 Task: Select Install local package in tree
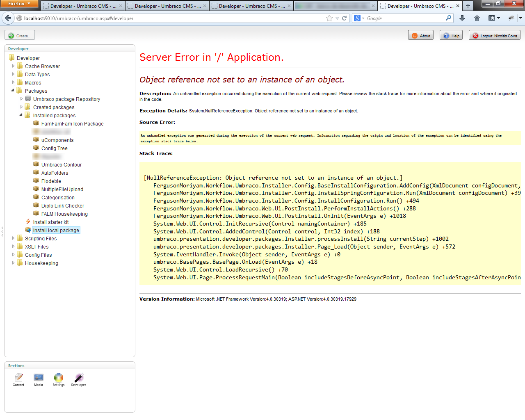(56, 230)
